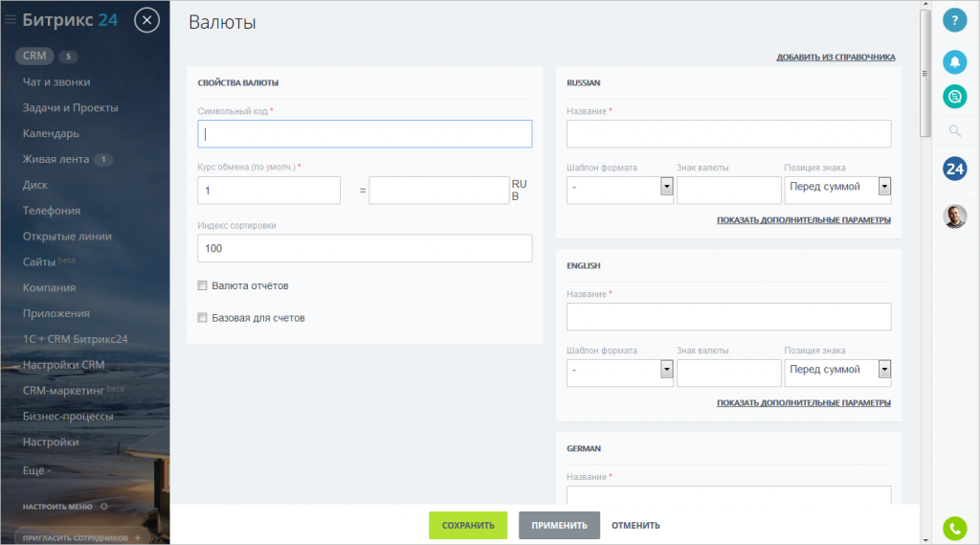Image resolution: width=980 pixels, height=545 pixels.
Task: Close the slider with the X icon
Action: click(x=146, y=19)
